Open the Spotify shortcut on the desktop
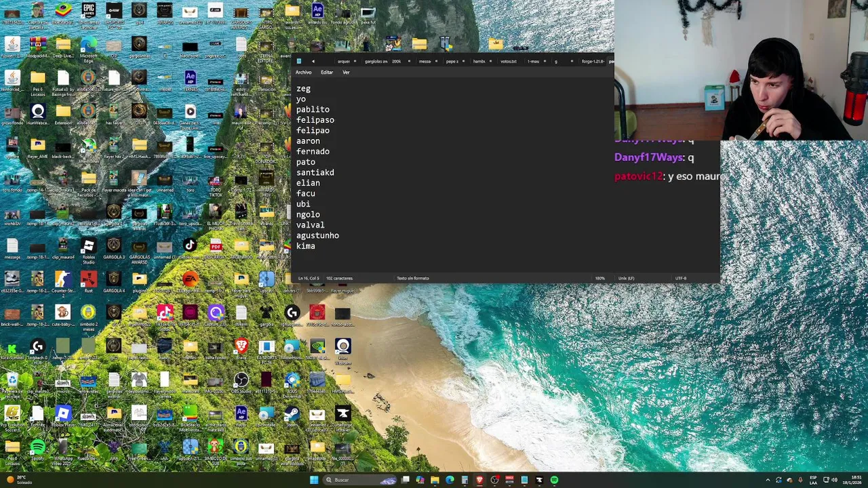Screen dimensions: 868x488 pyautogui.click(x=37, y=449)
